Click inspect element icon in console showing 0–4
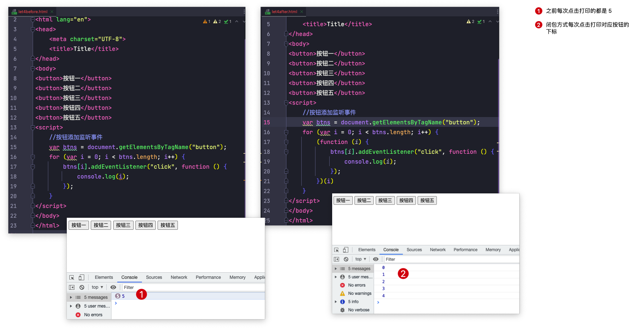 (x=337, y=250)
